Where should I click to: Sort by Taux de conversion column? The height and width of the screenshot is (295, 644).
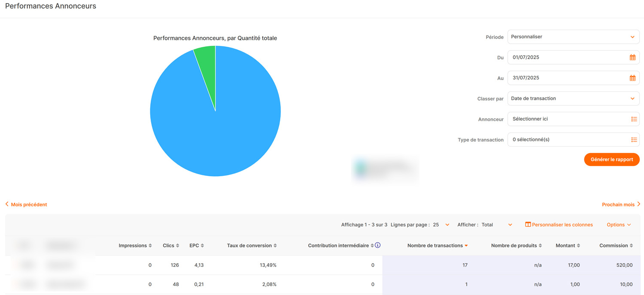(x=275, y=246)
